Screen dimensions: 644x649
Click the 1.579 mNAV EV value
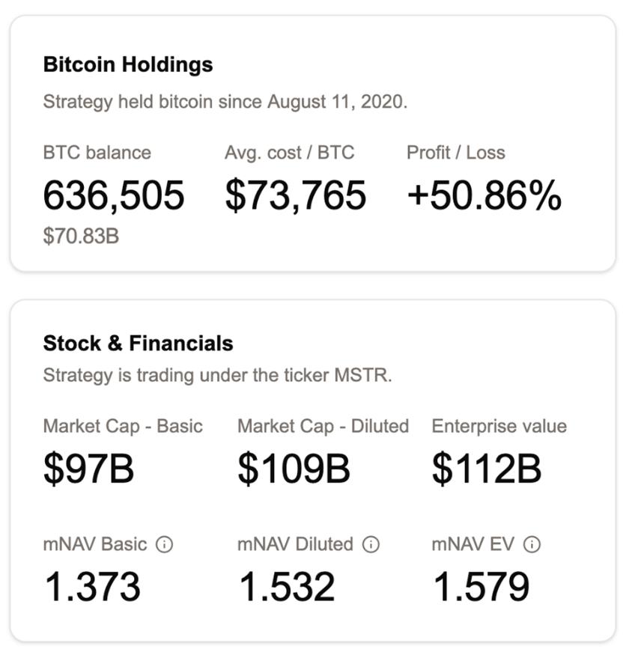pyautogui.click(x=482, y=588)
